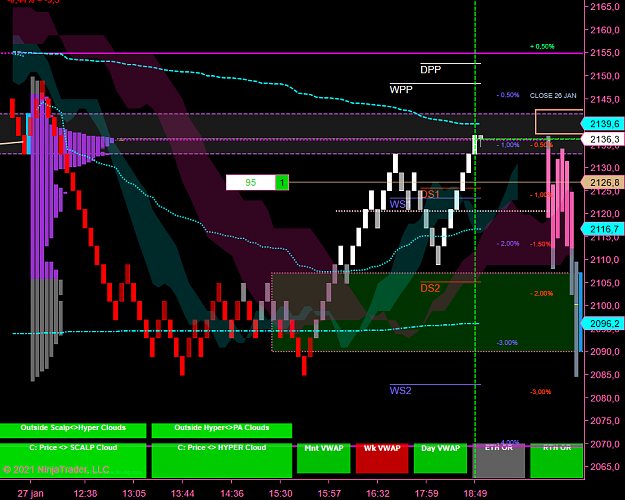The image size is (625, 500).
Task: Select the Mnt VWAP status box
Action: pos(324,458)
